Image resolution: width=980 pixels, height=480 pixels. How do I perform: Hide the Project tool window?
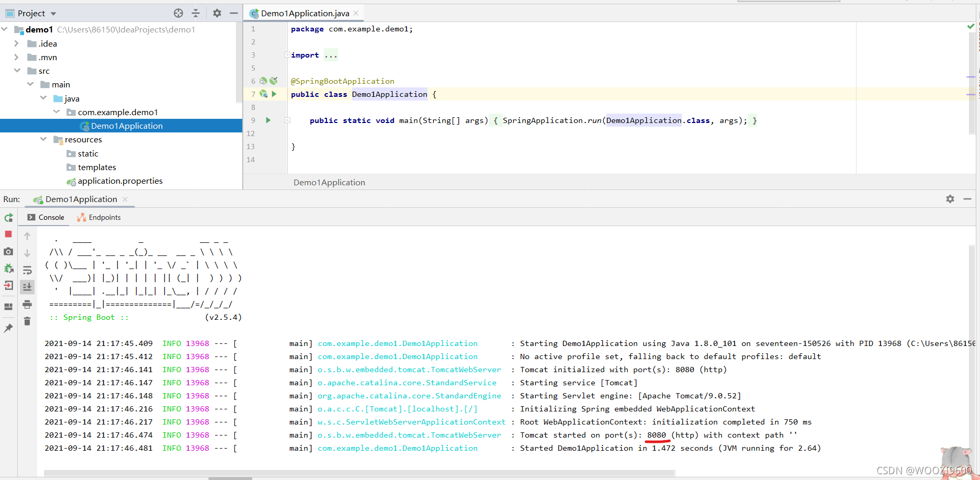tap(234, 13)
